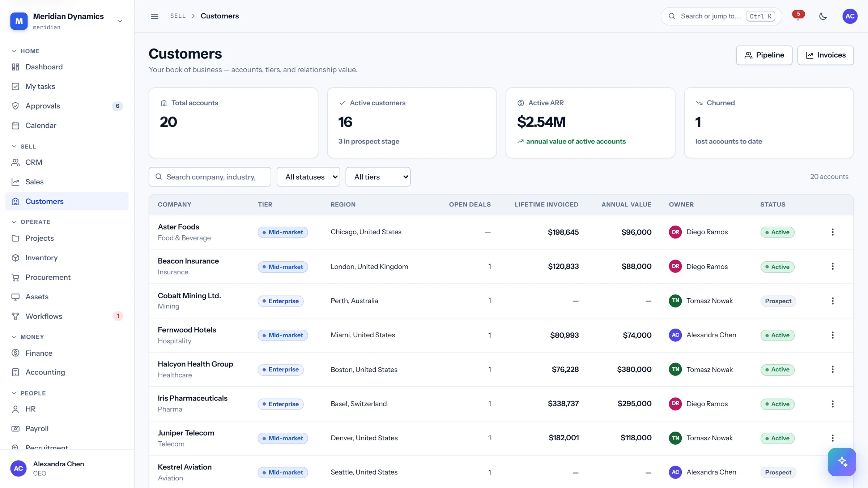Click Active status badge for Fernwood Hotels
This screenshot has height=488, width=868.
pos(778,335)
